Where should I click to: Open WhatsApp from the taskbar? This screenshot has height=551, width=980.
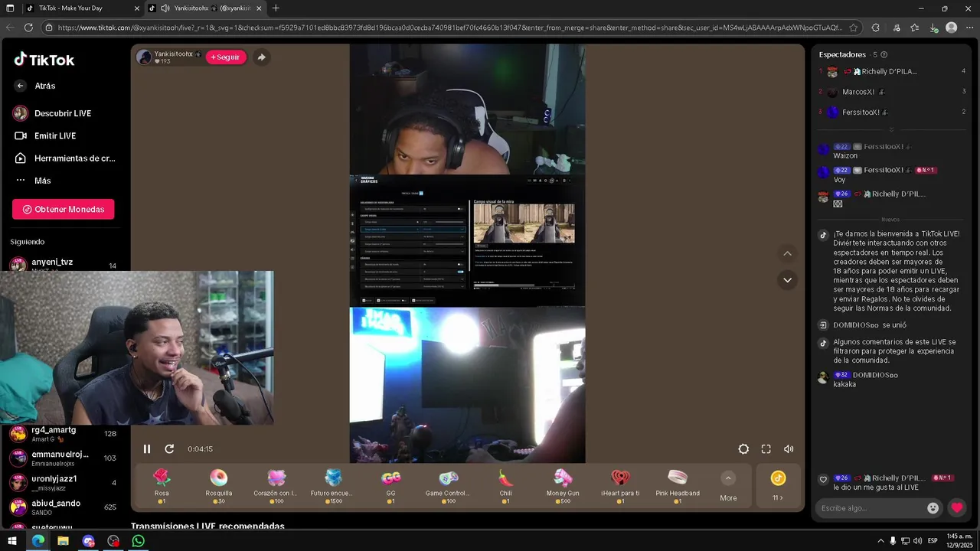(138, 541)
